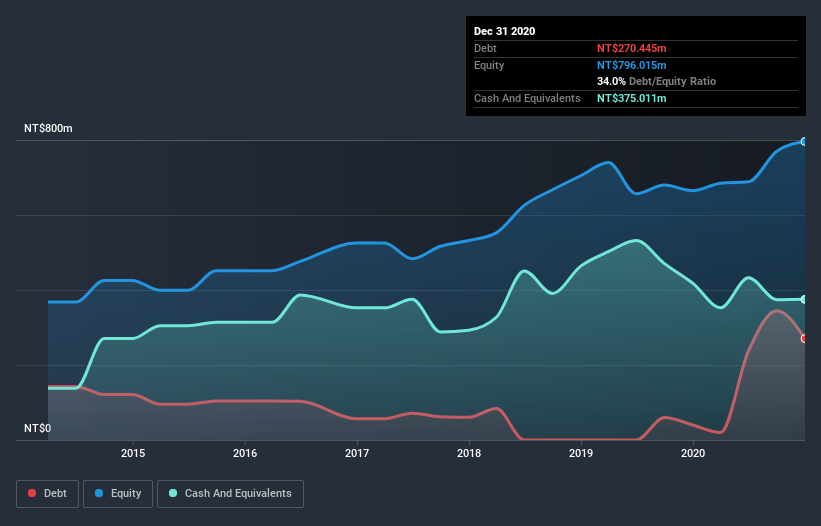
Task: Click the blue Equity legend dot
Action: [99, 493]
